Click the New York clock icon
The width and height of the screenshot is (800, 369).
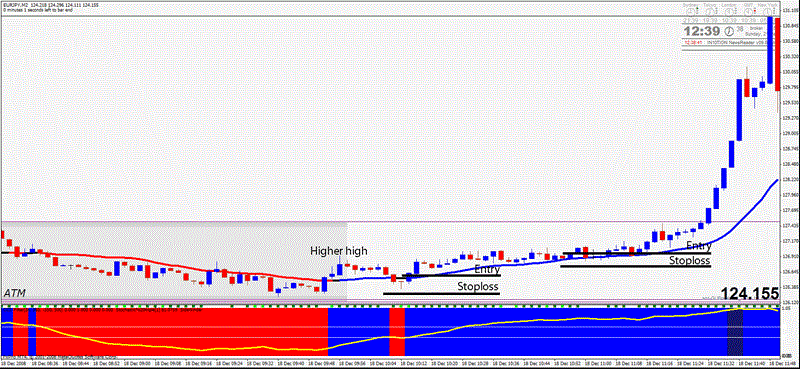click(767, 12)
